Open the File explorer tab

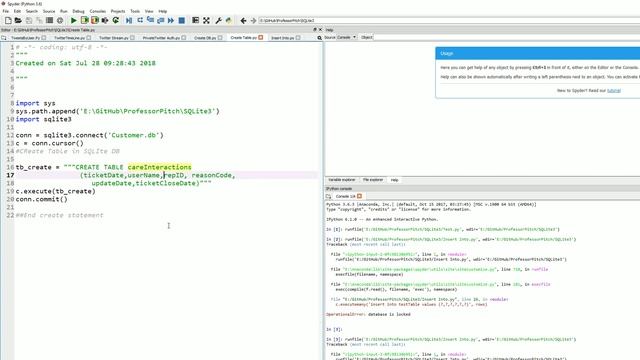(x=373, y=180)
